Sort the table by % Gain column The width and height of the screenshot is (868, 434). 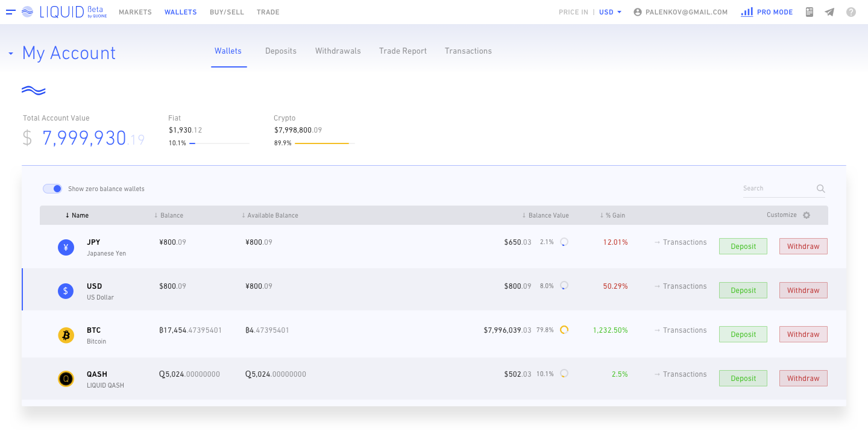tap(612, 215)
